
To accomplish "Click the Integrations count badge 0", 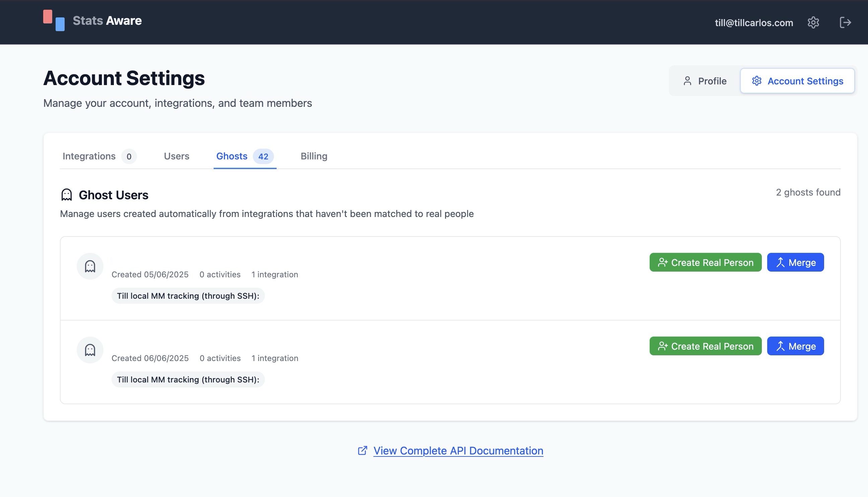I will 129,156.
